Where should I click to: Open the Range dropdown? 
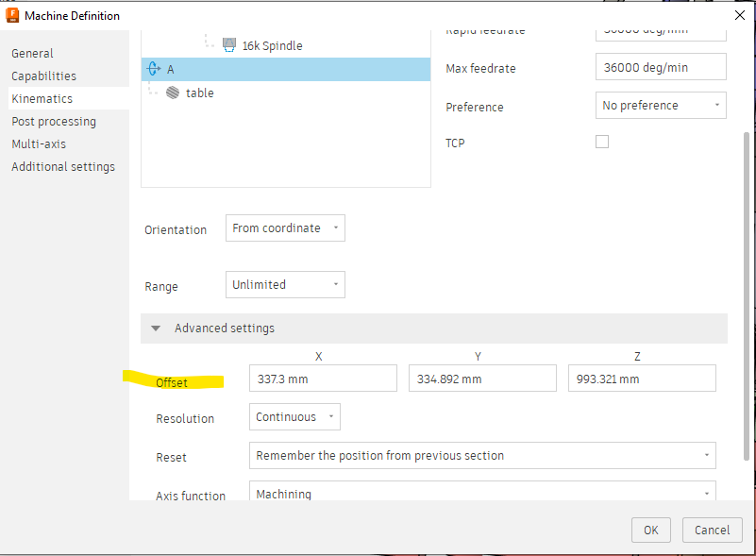tap(285, 284)
